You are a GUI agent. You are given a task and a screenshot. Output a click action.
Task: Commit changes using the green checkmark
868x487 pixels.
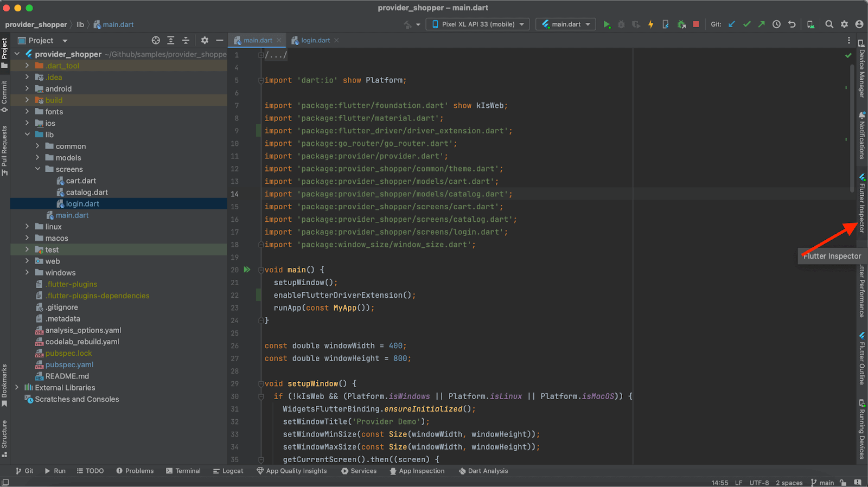(x=746, y=24)
